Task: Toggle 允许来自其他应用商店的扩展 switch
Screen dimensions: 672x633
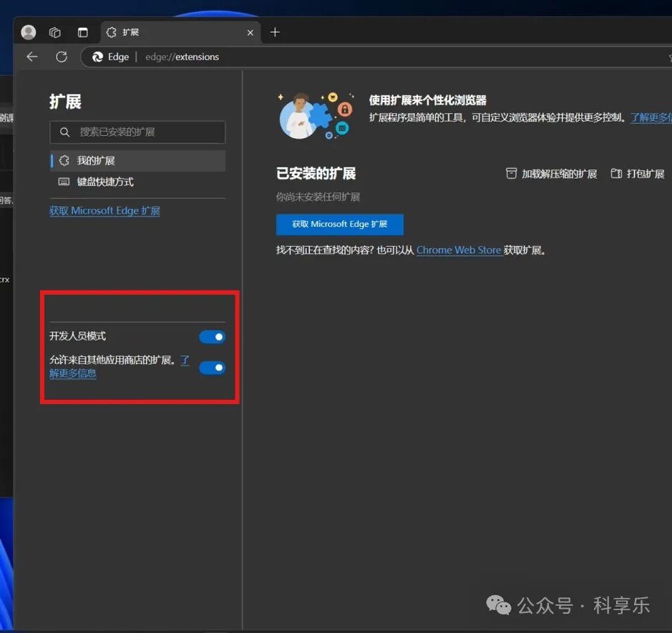Action: tap(212, 368)
